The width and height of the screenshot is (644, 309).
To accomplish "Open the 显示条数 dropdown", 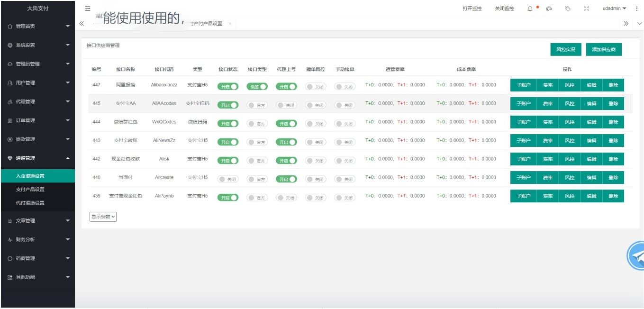I will click(x=103, y=217).
